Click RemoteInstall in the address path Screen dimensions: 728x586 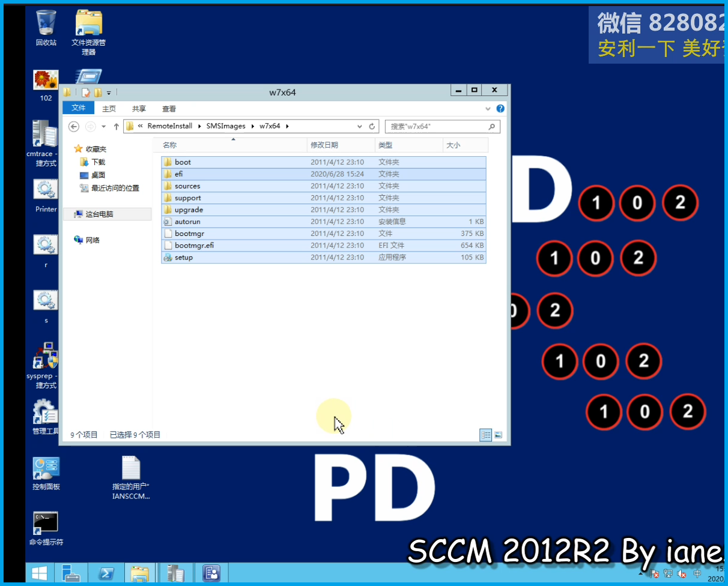pyautogui.click(x=170, y=126)
